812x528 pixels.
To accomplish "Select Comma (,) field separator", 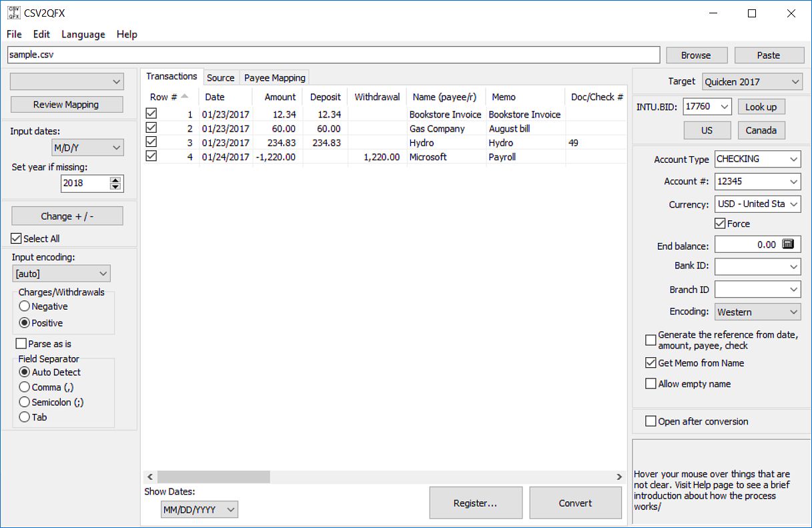I will pos(25,387).
